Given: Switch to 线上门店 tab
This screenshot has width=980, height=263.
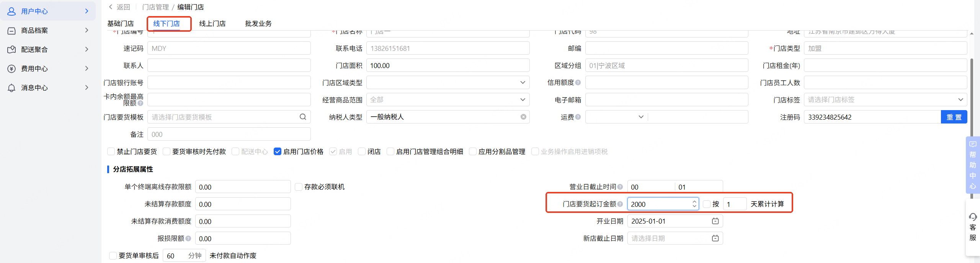Looking at the screenshot, I should coord(212,24).
